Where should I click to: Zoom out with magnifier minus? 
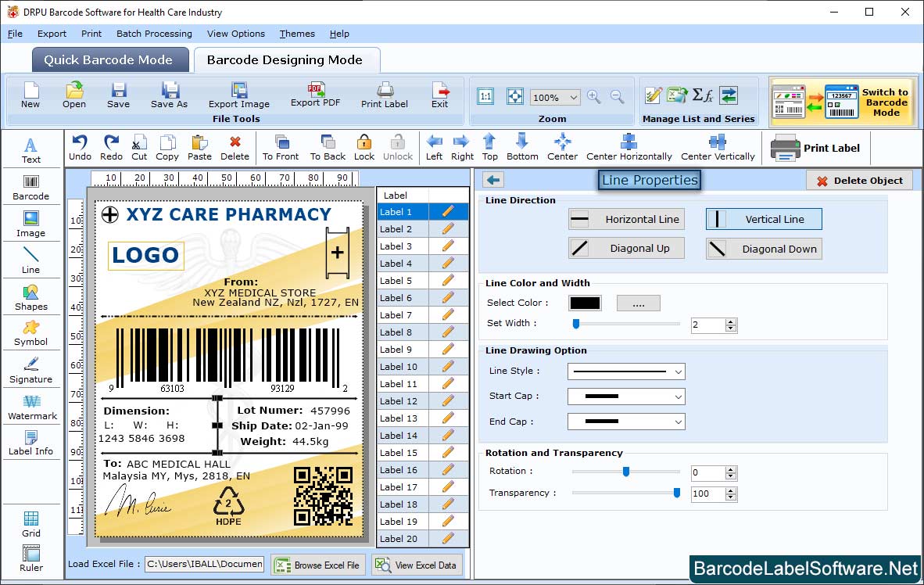pos(617,96)
